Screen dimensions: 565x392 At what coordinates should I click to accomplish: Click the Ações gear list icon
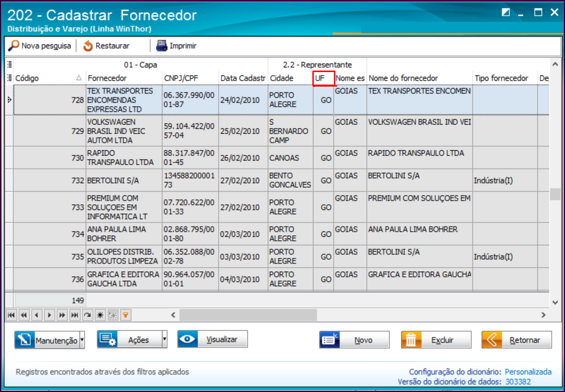coord(108,339)
